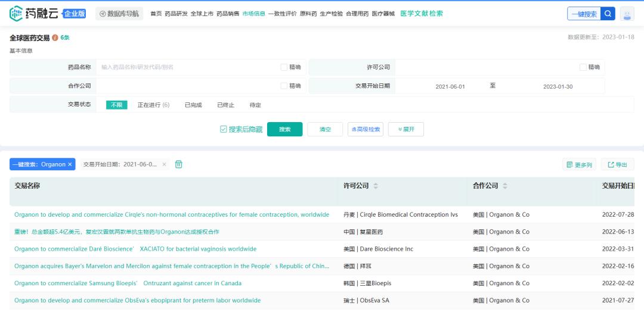Open 原料药 menu
644x312 pixels.
pyautogui.click(x=308, y=14)
